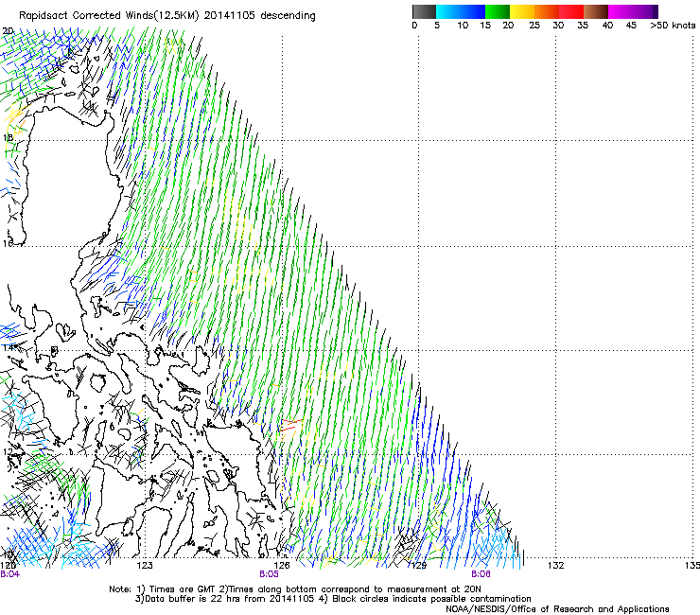Click the legend label "35" under the color bar
The width and height of the screenshot is (700, 615).
(x=583, y=26)
